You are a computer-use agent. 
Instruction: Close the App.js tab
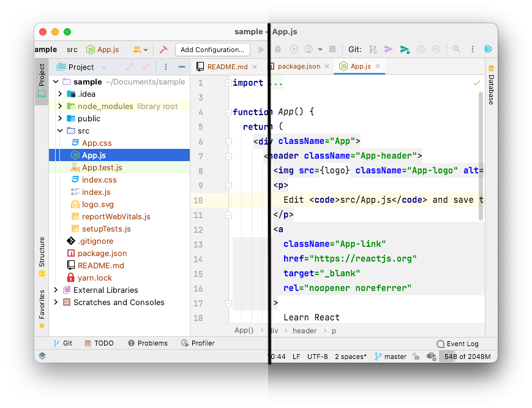(378, 66)
